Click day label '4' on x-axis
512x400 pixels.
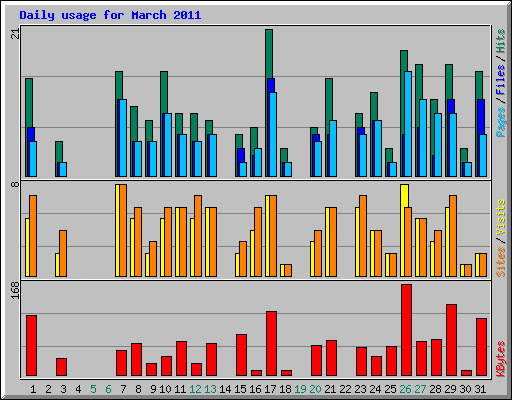[x=78, y=389]
